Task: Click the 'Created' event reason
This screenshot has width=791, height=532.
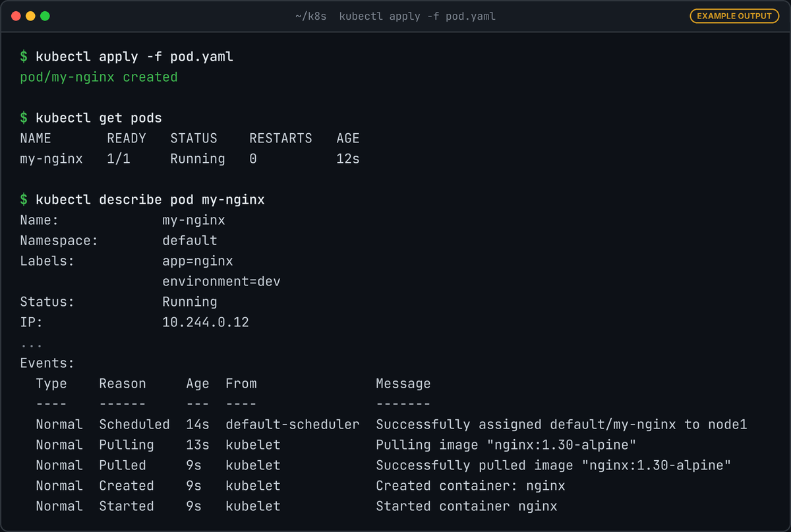Action: pos(127,486)
